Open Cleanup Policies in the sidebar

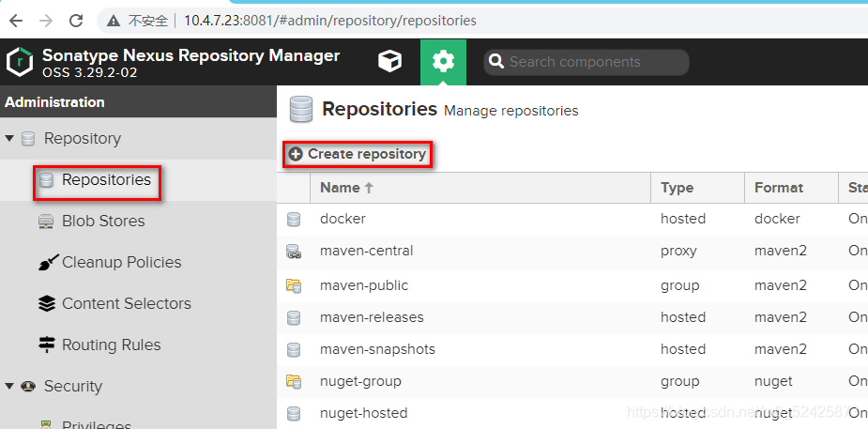(122, 262)
